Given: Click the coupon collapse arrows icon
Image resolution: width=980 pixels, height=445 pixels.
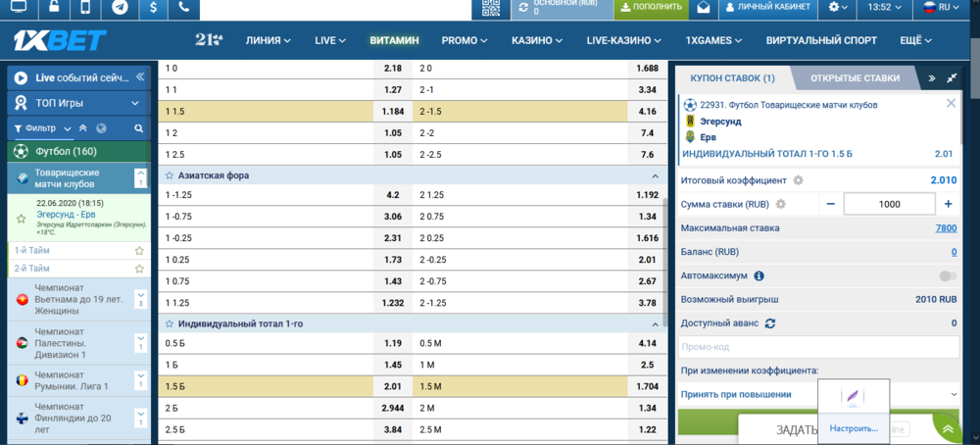Looking at the screenshot, I should pyautogui.click(x=952, y=78).
